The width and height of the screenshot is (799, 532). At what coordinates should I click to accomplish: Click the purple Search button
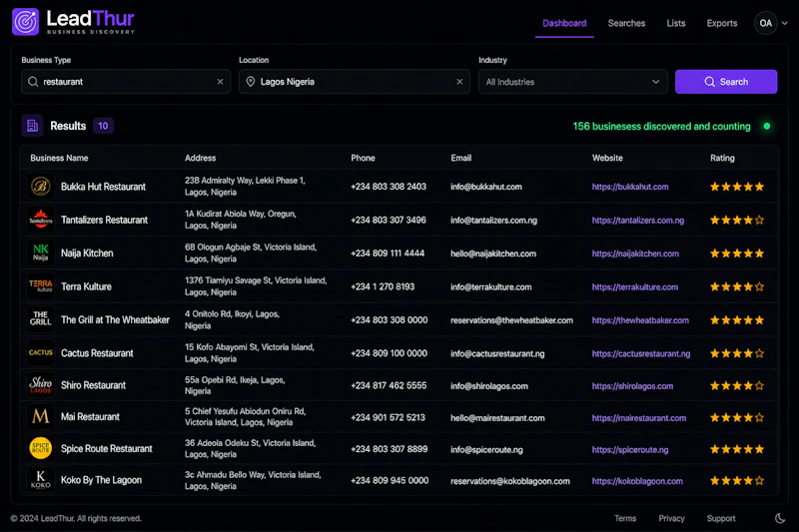[x=726, y=82]
